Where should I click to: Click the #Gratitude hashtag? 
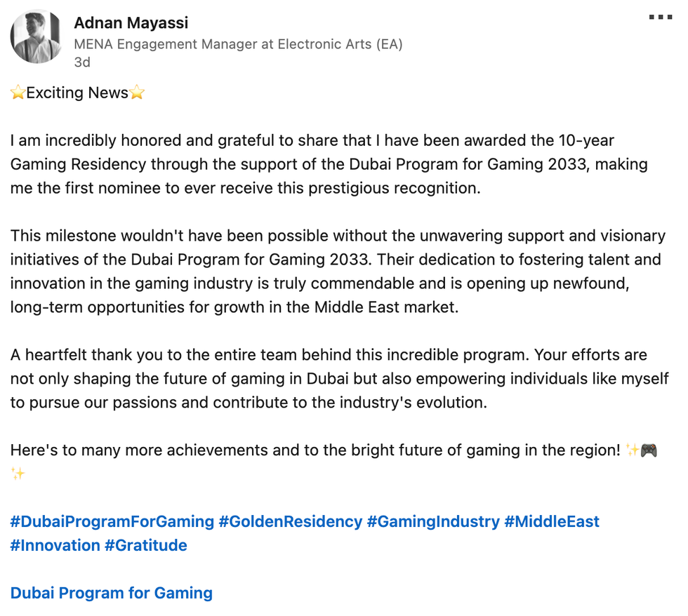pos(146,545)
